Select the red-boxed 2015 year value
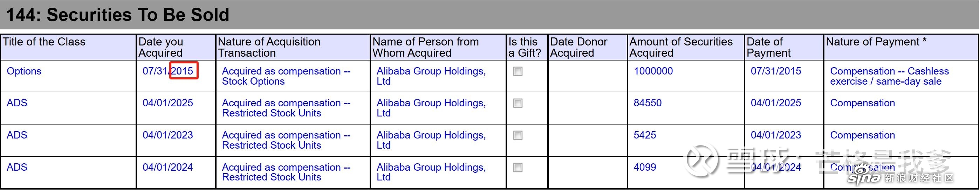The image size is (980, 192). (184, 71)
